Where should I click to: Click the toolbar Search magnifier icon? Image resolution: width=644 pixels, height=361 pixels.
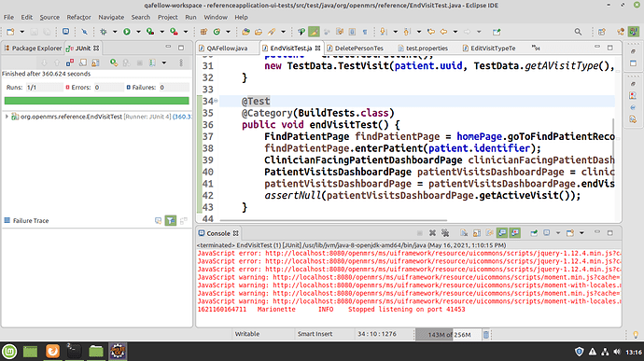pyautogui.click(x=578, y=32)
